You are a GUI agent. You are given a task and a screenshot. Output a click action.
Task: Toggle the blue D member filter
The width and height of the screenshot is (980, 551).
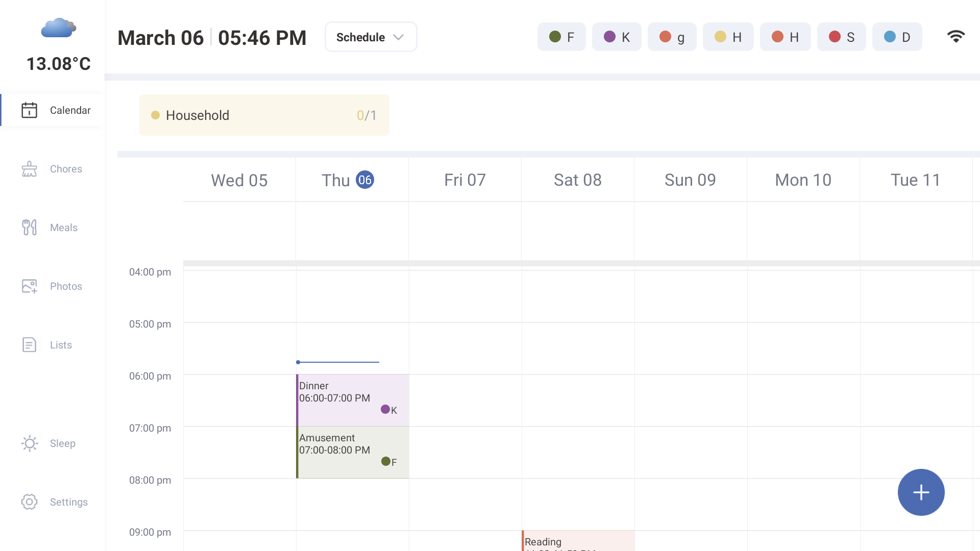click(x=897, y=37)
